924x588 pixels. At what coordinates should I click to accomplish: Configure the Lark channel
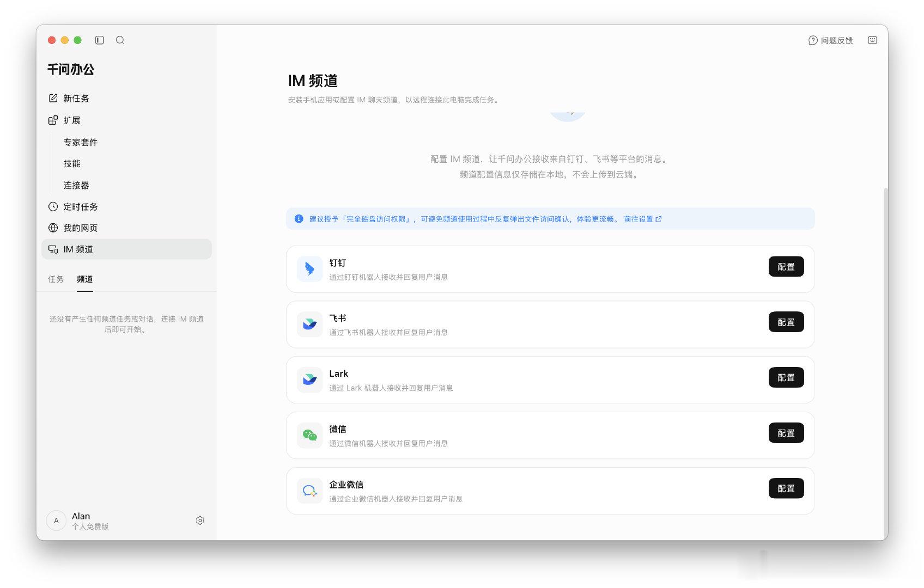[x=786, y=378]
